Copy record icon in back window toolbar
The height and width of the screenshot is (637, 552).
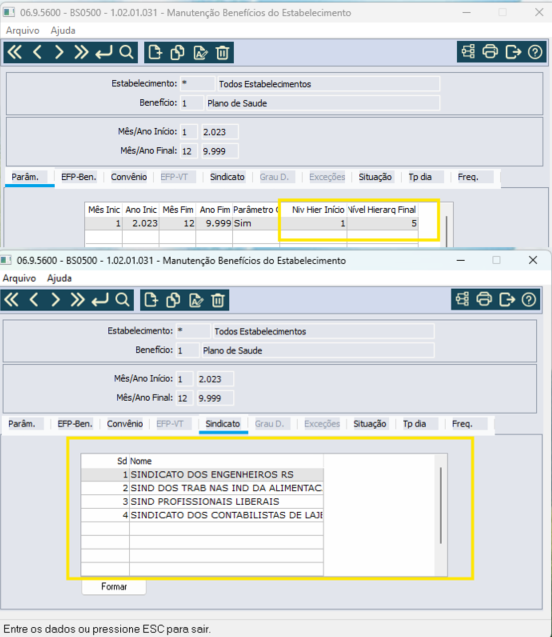pos(178,52)
